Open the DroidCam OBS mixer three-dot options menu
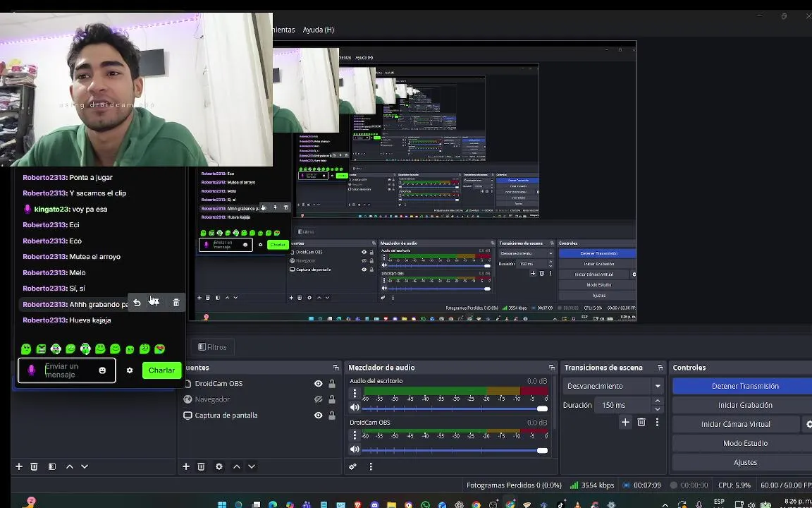This screenshot has width=812, height=508. [355, 435]
